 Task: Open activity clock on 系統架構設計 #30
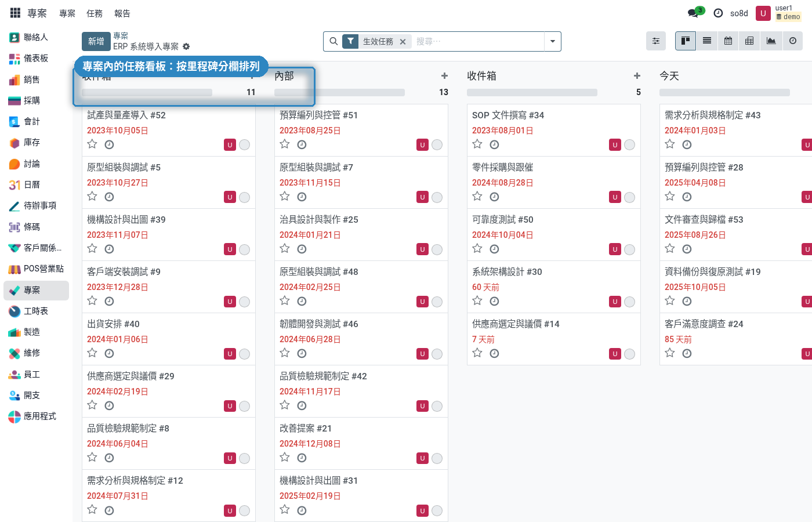click(x=494, y=301)
